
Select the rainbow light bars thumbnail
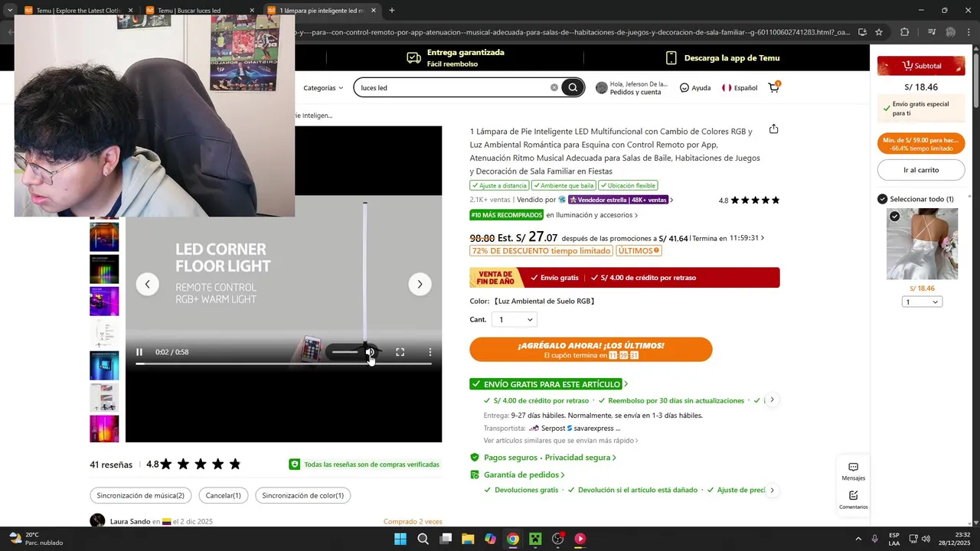[104, 269]
